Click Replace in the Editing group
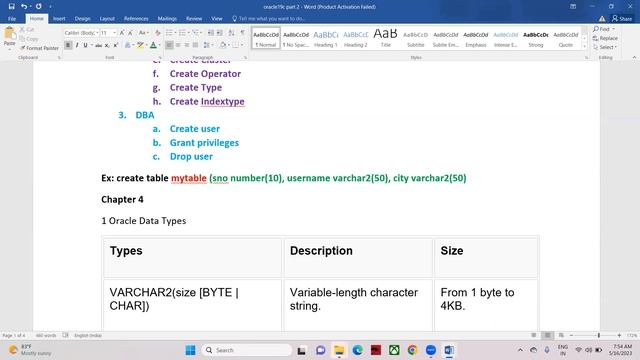 click(x=605, y=38)
